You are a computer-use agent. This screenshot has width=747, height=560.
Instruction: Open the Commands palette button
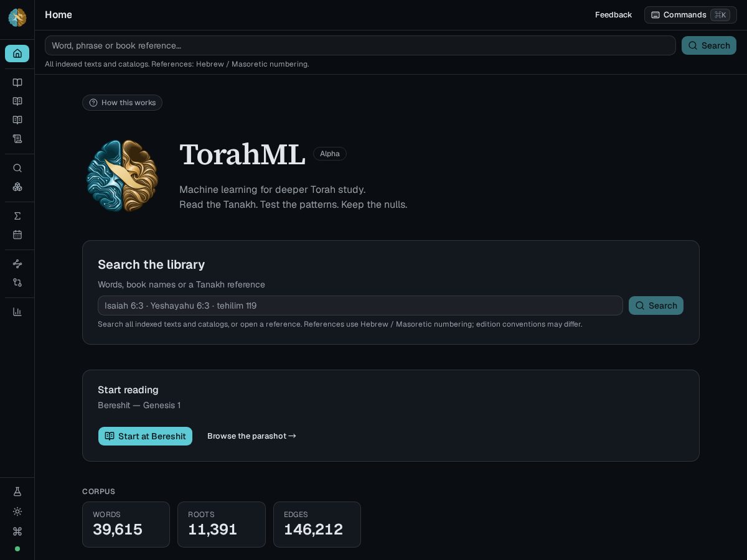tap(690, 15)
